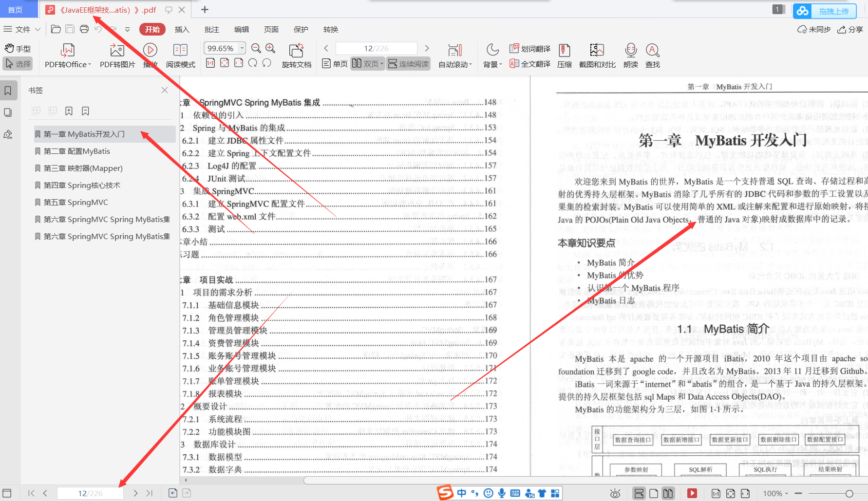This screenshot has width=868, height=501.
Task: Click Sogou microphone voice input icon
Action: (502, 493)
